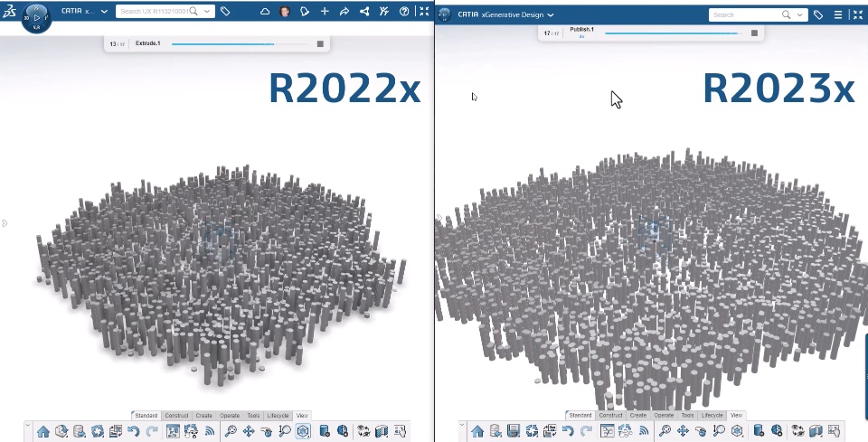This screenshot has height=442, width=868.
Task: Click the Undo arrow in the R2022x toolbar
Action: click(133, 431)
